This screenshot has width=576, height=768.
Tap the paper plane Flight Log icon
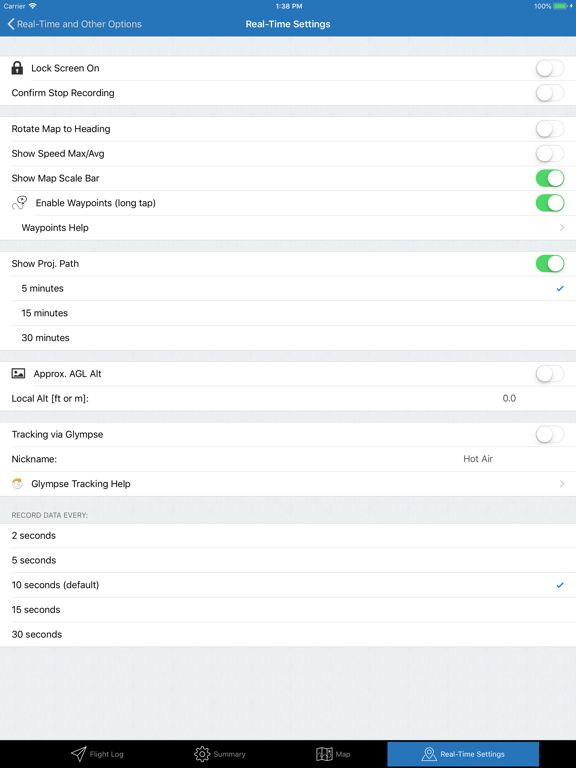click(78, 754)
